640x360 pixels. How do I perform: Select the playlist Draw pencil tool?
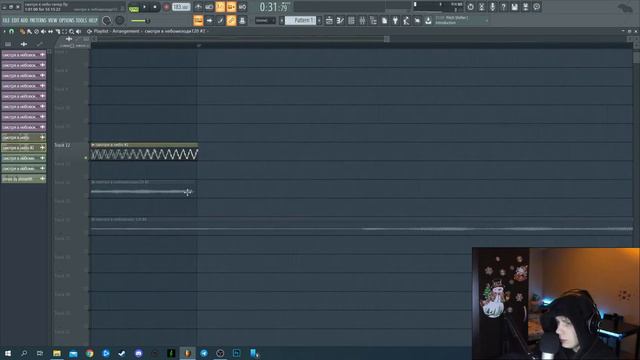pyautogui.click(x=22, y=31)
